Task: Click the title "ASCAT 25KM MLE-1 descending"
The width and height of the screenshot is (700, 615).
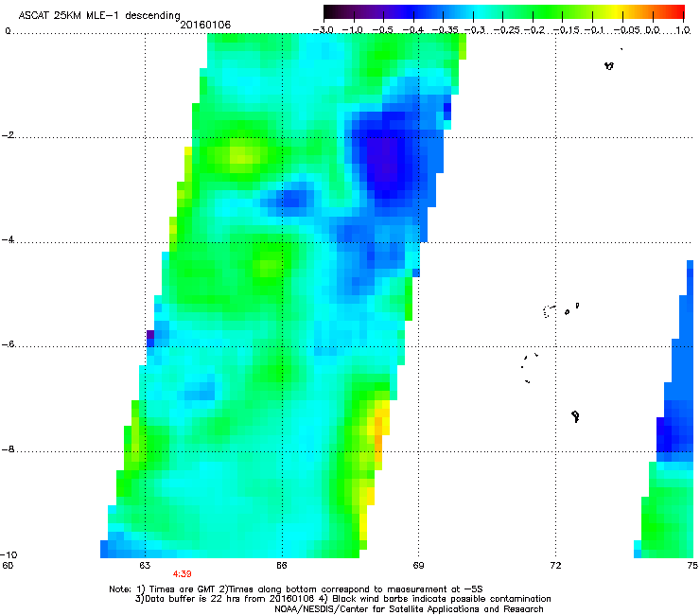Action: click(99, 16)
